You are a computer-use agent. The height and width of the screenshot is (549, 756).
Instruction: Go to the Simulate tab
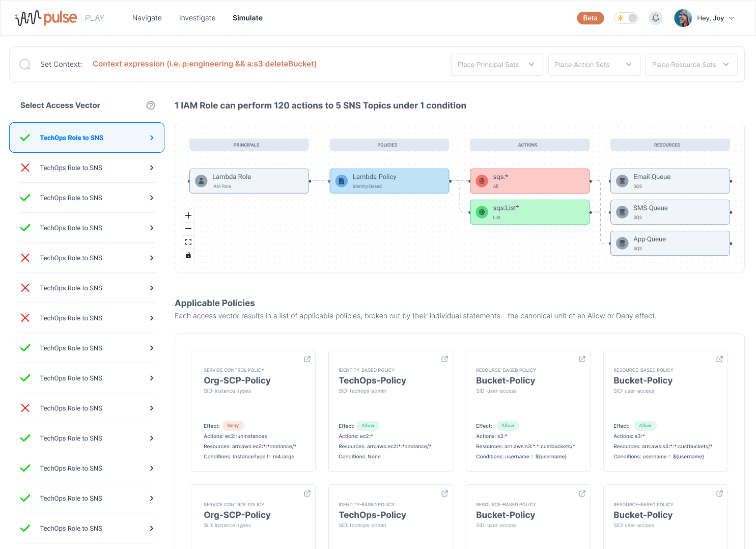tap(248, 18)
